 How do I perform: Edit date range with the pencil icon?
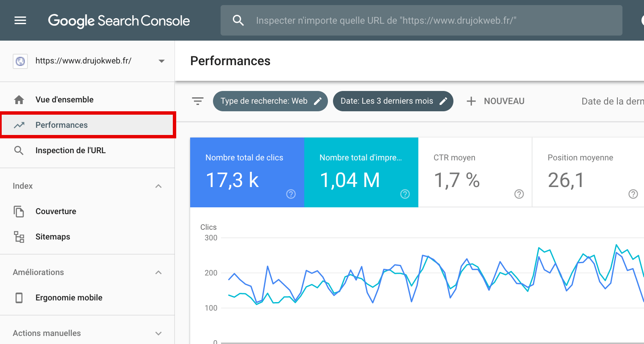pos(443,101)
